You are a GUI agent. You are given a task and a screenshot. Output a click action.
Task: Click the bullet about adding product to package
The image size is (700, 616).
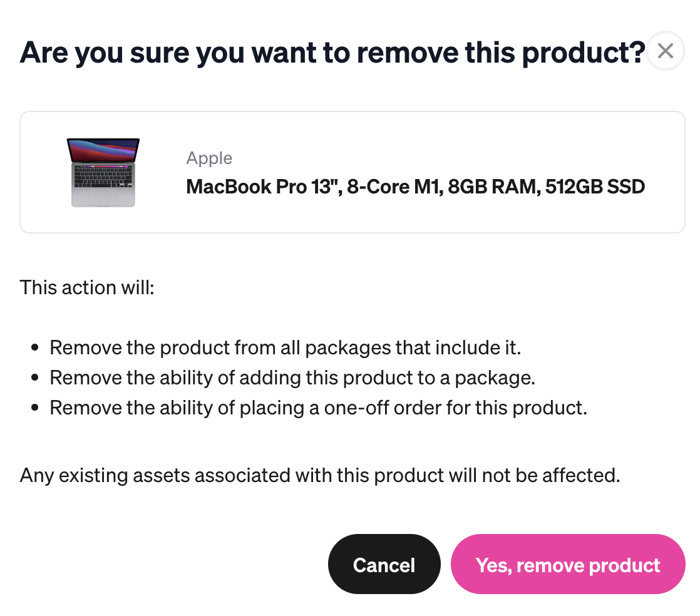click(292, 377)
